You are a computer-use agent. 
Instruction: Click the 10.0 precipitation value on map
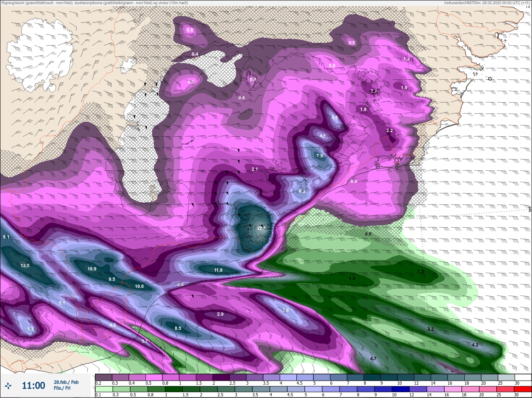tap(139, 286)
